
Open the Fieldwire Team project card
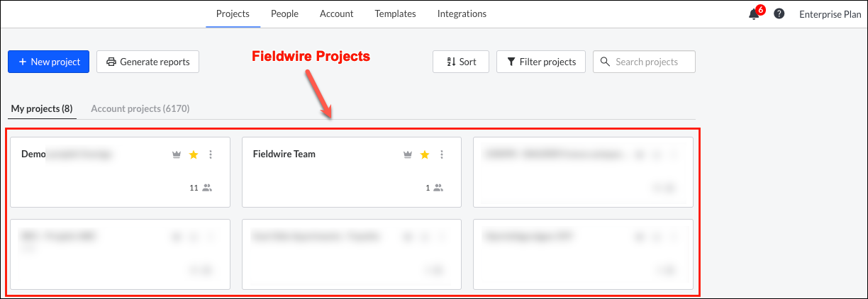(352, 172)
